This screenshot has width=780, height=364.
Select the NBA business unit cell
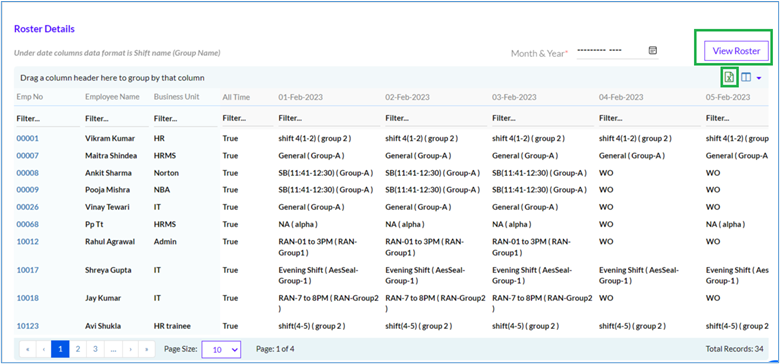pyautogui.click(x=161, y=190)
